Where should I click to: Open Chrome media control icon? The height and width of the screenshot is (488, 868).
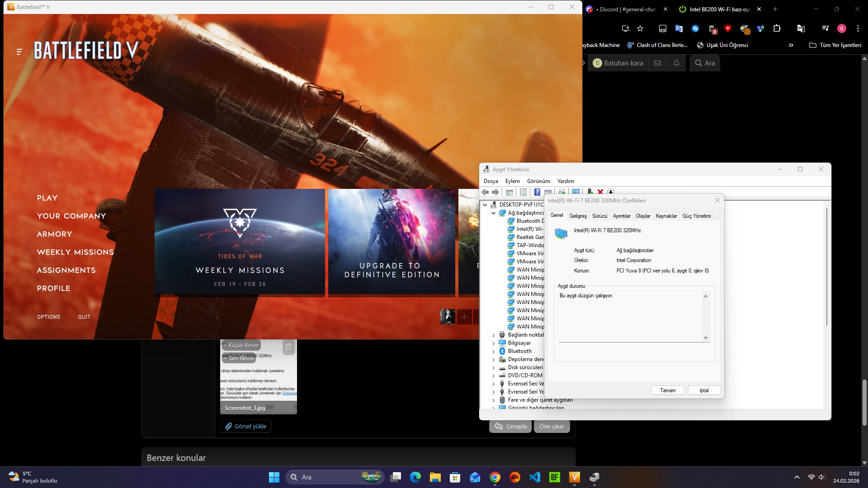click(x=826, y=28)
